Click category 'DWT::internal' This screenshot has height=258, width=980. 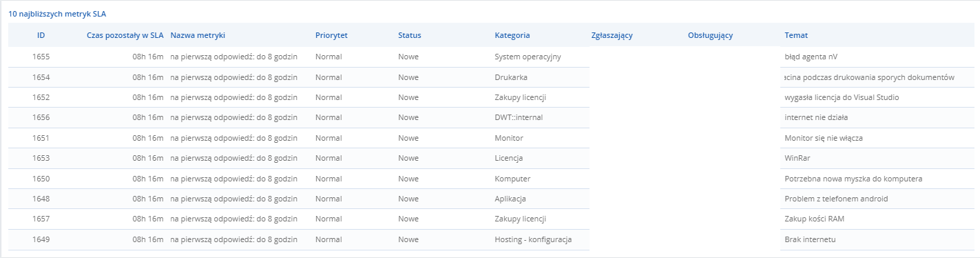click(519, 117)
